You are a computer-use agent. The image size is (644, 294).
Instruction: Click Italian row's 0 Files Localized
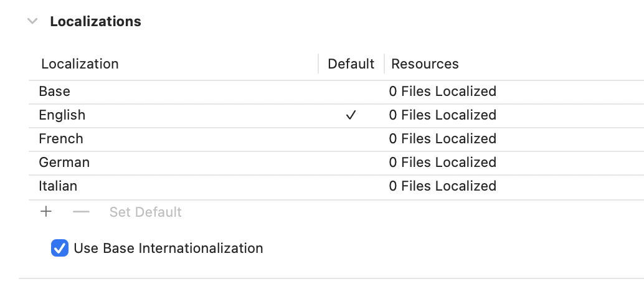coord(442,186)
